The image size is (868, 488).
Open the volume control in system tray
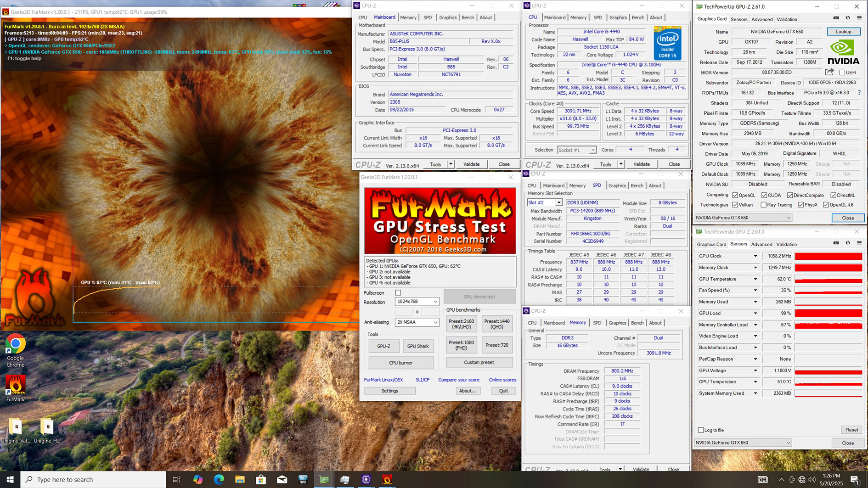(812, 479)
